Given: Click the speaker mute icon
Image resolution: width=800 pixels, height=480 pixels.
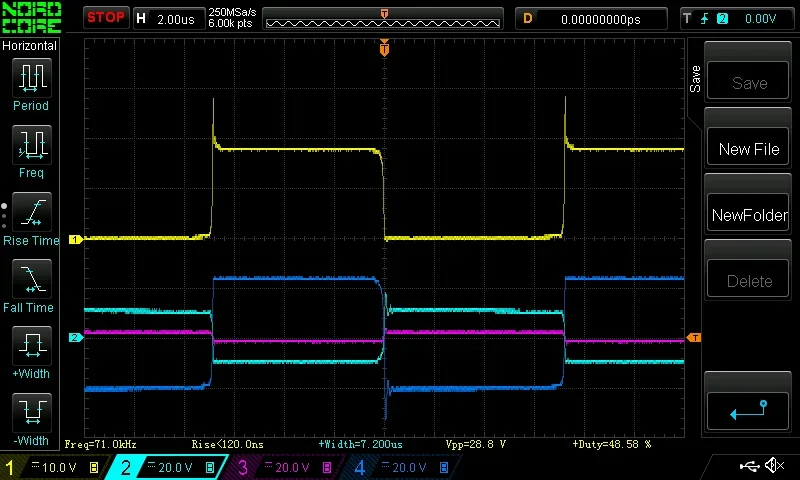Looking at the screenshot, I should tap(774, 466).
